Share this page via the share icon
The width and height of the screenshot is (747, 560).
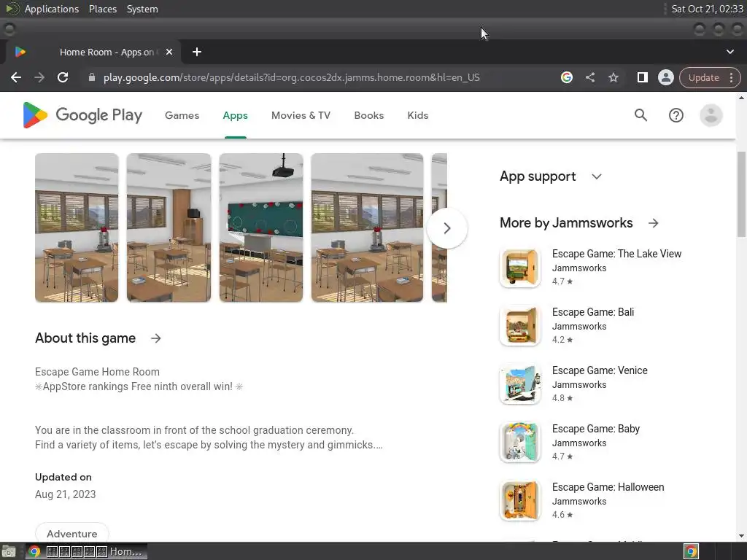point(589,77)
